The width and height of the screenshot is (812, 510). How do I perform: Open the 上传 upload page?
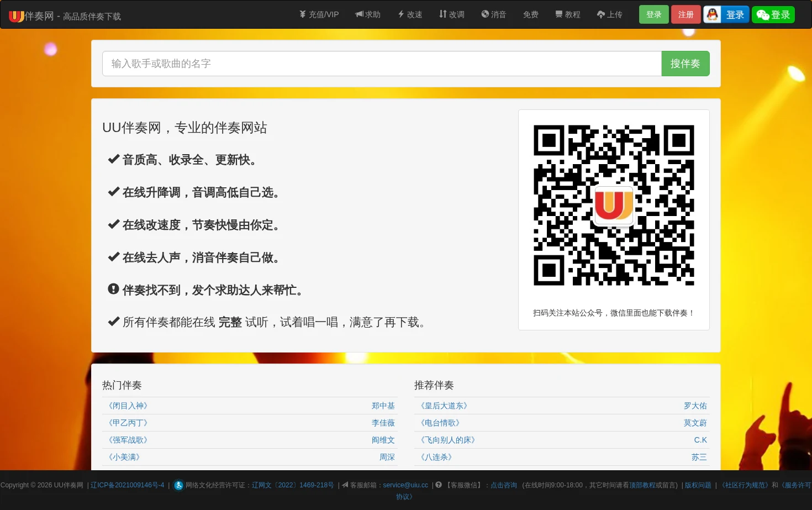pyautogui.click(x=610, y=14)
